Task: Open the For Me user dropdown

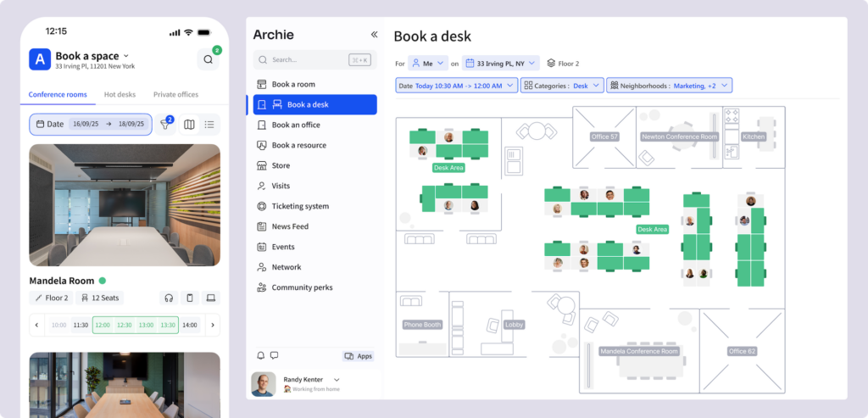Action: (x=428, y=64)
